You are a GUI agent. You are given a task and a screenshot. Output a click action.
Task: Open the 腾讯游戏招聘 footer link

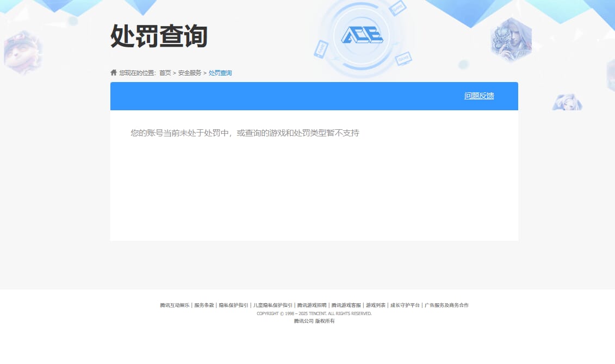[312, 305]
